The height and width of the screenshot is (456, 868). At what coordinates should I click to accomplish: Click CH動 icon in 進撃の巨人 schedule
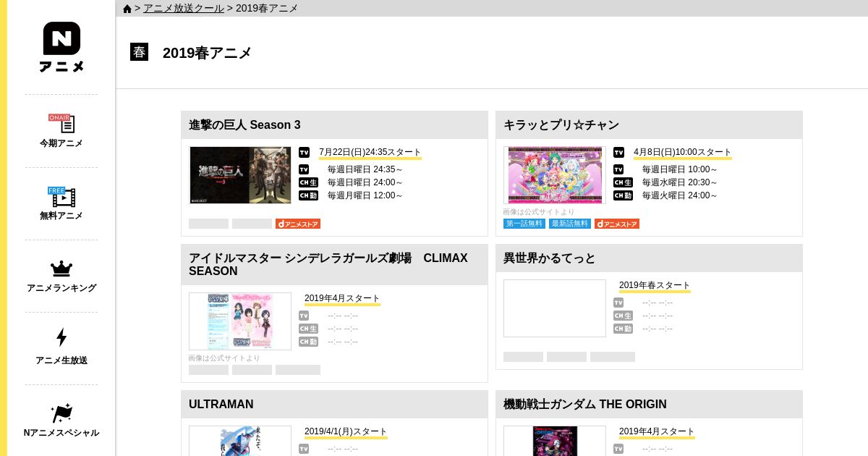click(x=308, y=195)
